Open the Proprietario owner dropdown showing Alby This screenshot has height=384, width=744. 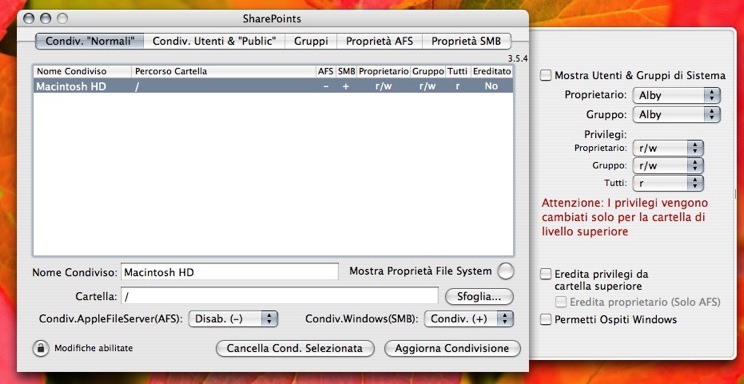[677, 95]
